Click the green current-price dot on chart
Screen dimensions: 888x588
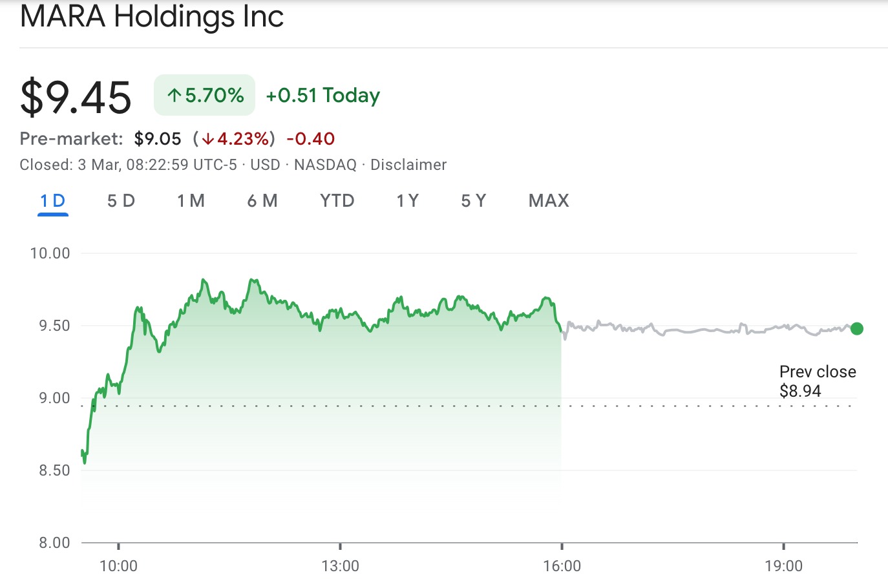[x=857, y=329]
